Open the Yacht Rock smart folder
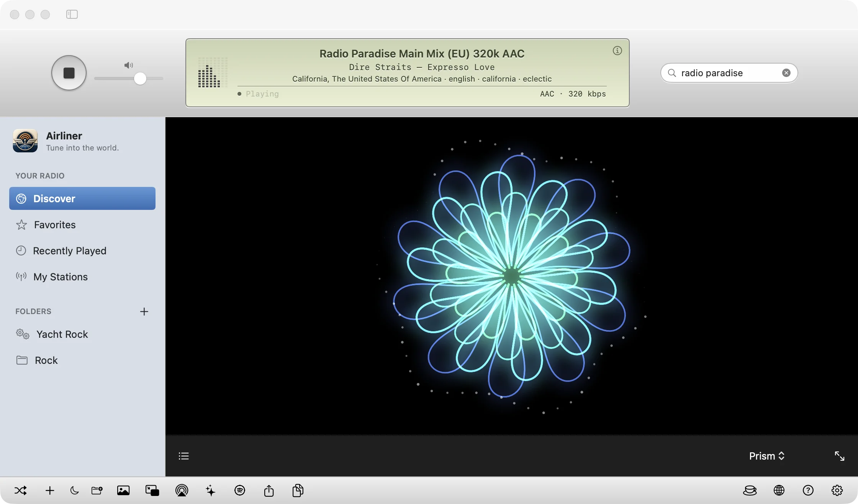 click(82, 334)
